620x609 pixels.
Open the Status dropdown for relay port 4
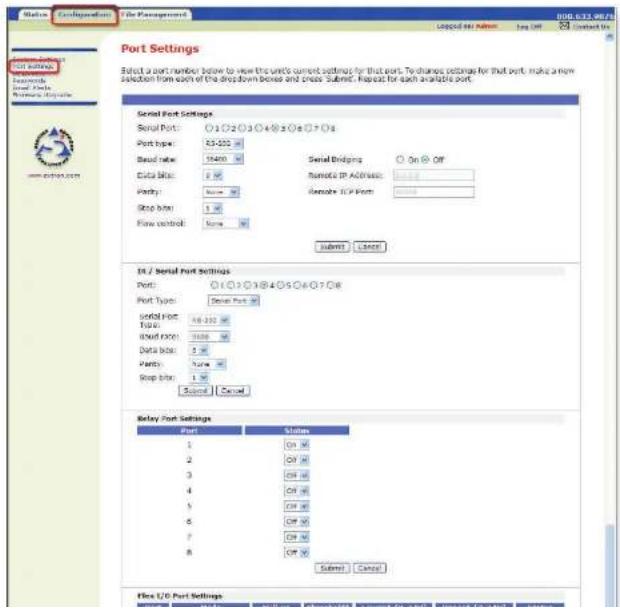(297, 491)
